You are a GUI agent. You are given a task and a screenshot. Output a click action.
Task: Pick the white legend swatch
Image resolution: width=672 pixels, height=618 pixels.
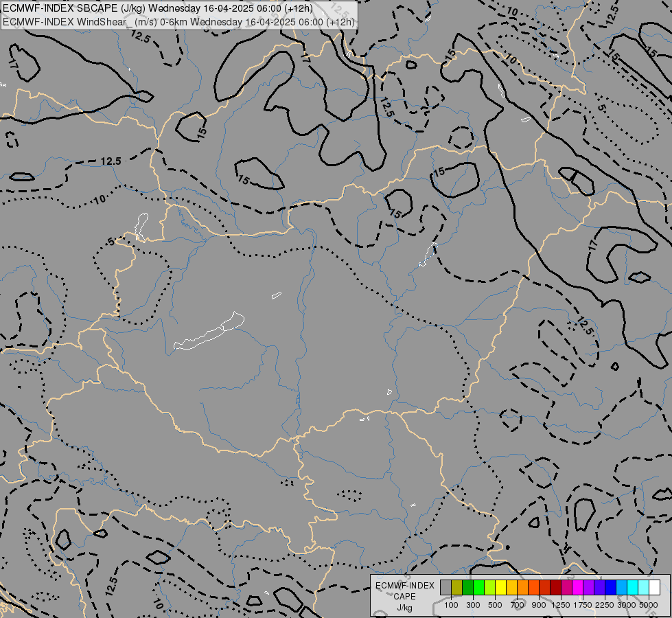[x=654, y=588]
